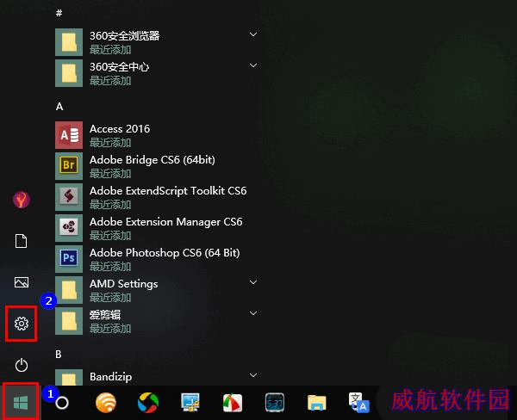Click the Power icon in Start sidebar

[x=22, y=365]
